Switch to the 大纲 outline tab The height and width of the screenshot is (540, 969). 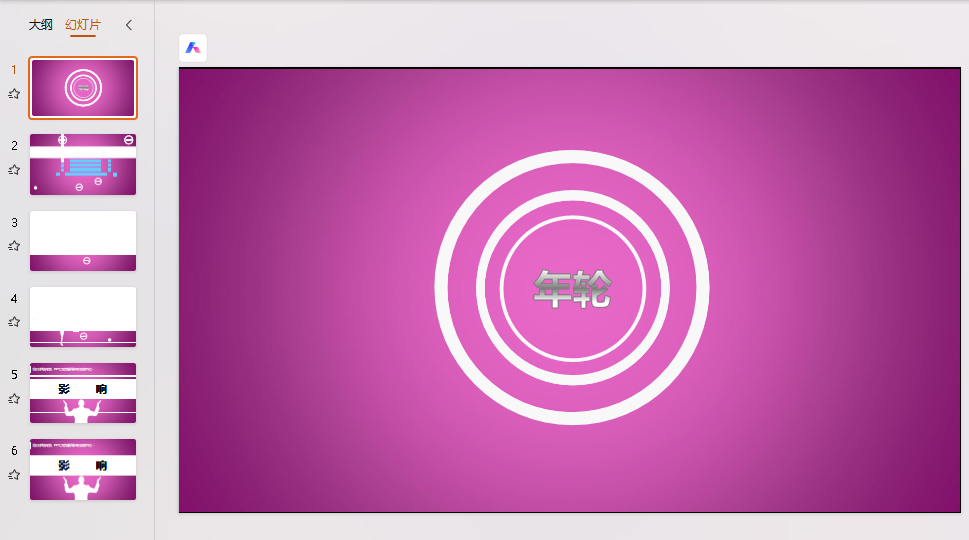point(40,25)
